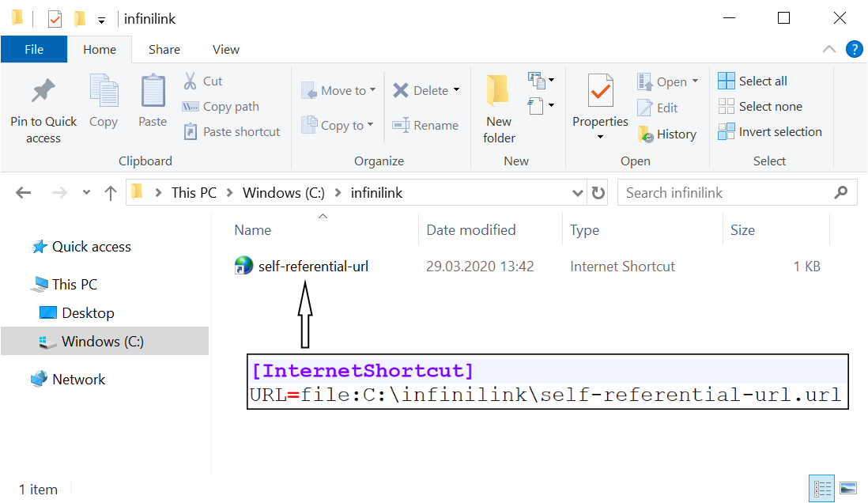
Task: Select self-referential-url internet shortcut file
Action: tap(313, 267)
